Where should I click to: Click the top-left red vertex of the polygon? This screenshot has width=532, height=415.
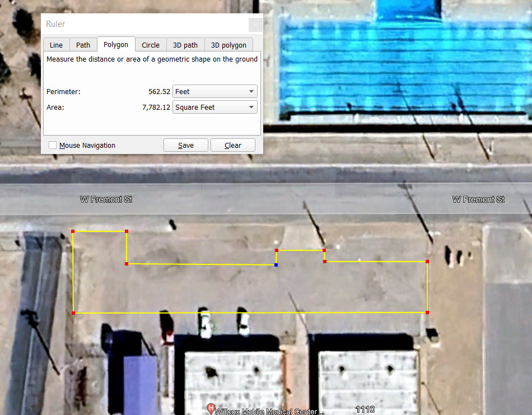[73, 231]
